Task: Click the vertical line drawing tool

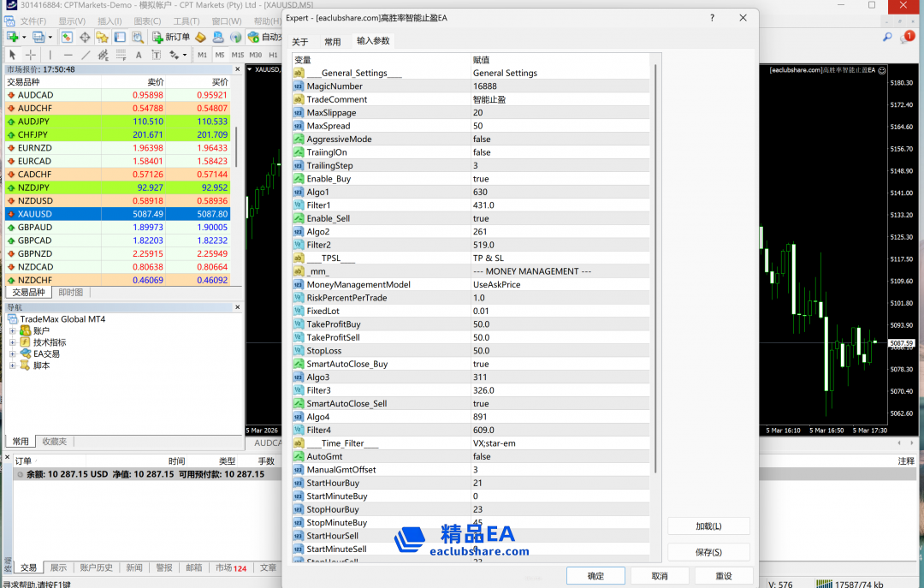Action: click(x=50, y=55)
